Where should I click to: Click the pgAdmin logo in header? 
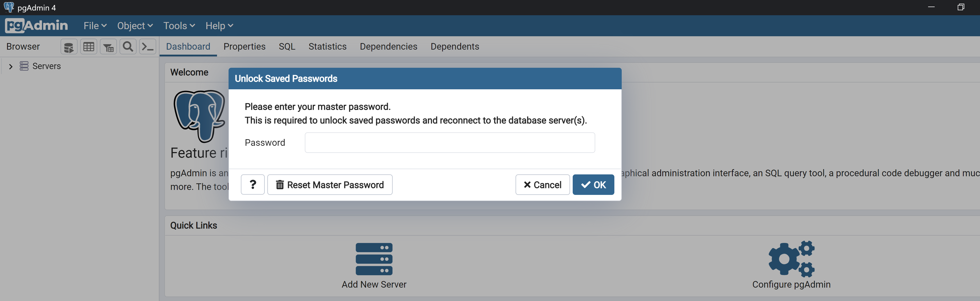36,25
